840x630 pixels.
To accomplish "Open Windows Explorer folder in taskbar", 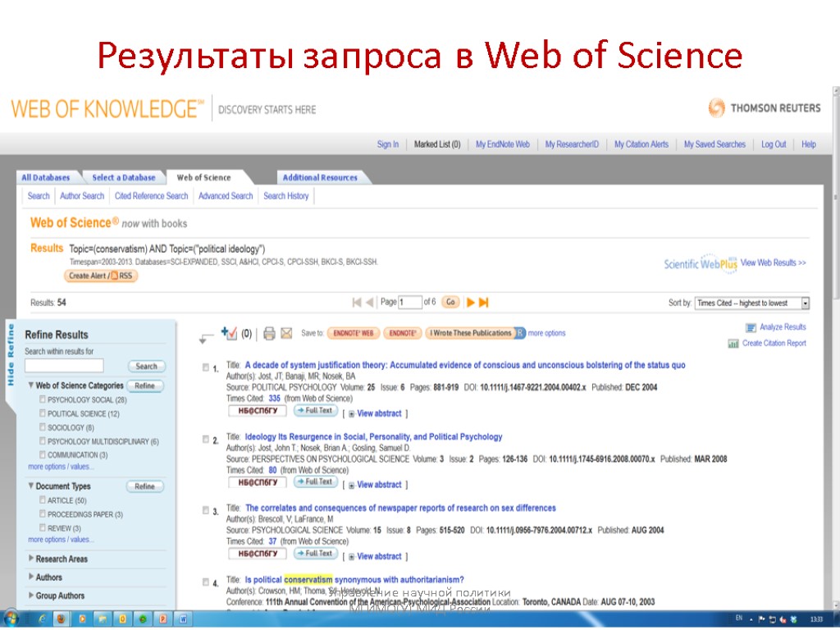I will tap(103, 619).
